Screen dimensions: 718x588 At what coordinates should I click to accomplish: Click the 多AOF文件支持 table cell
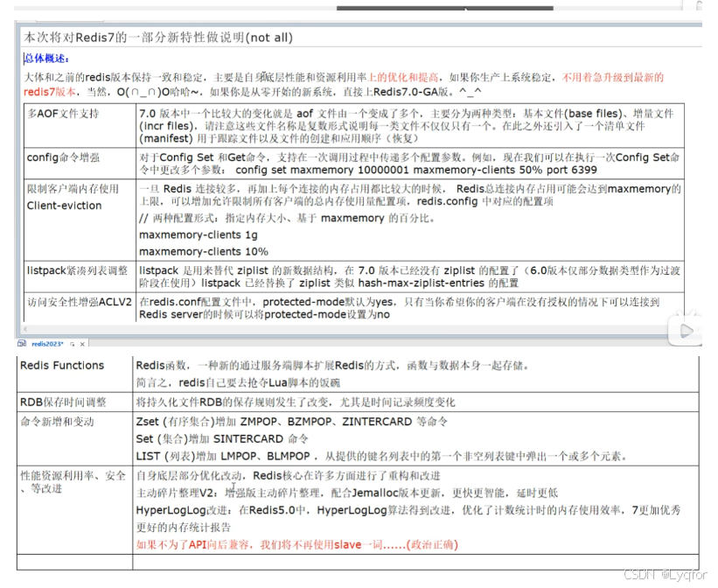(80, 125)
